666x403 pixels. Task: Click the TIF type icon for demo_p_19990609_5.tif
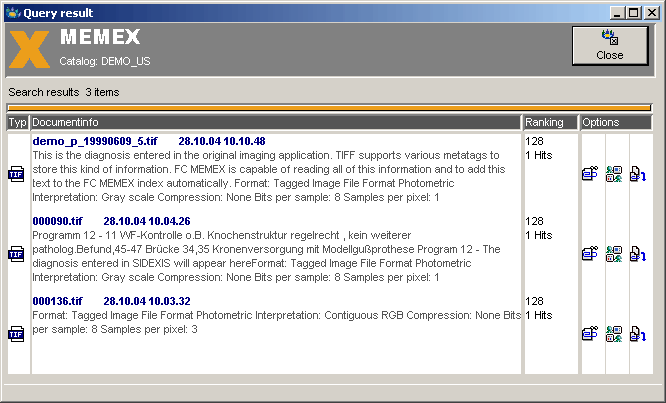tap(16, 174)
